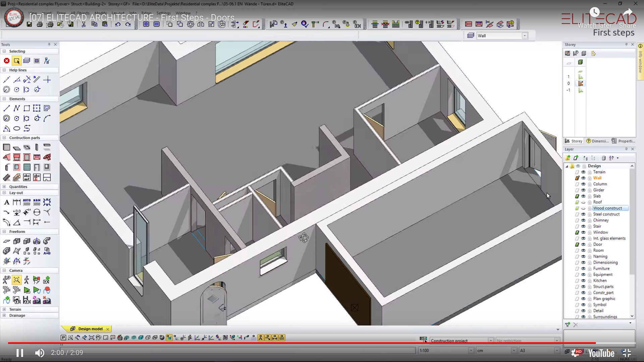The width and height of the screenshot is (644, 362).
Task: Click the freeform extrude solid tool
Action: pyautogui.click(x=16, y=241)
